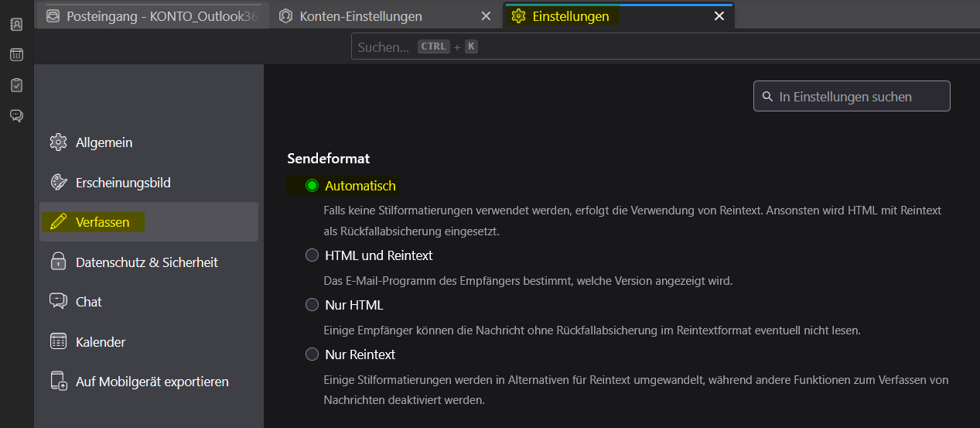Click the Kalender settings icon
Image resolution: width=980 pixels, height=428 pixels.
coord(58,341)
